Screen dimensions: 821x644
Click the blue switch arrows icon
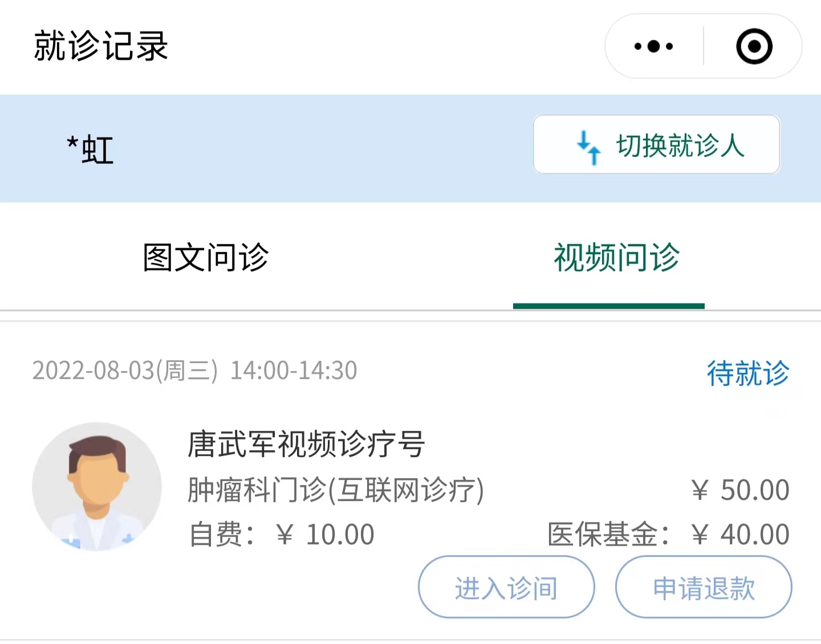click(588, 146)
